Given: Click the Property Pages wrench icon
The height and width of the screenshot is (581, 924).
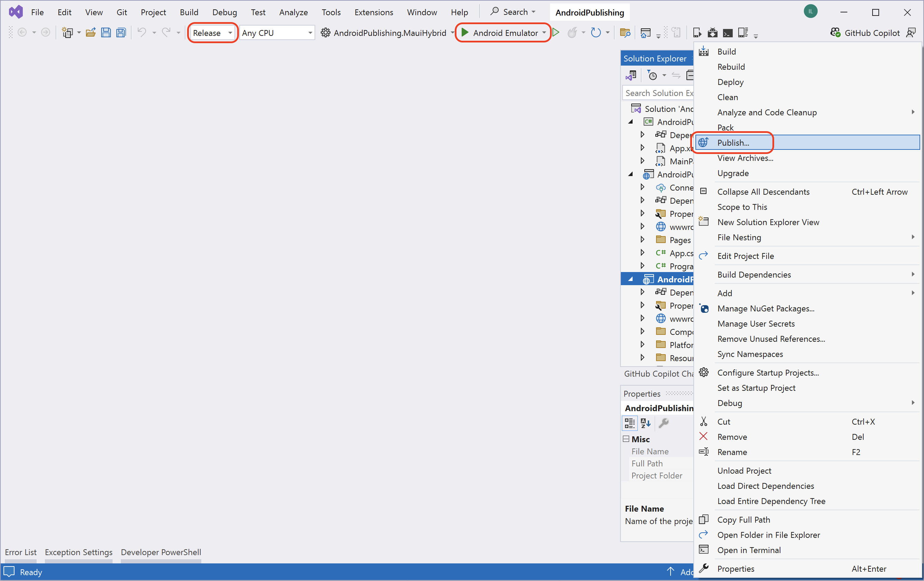Looking at the screenshot, I should [663, 423].
